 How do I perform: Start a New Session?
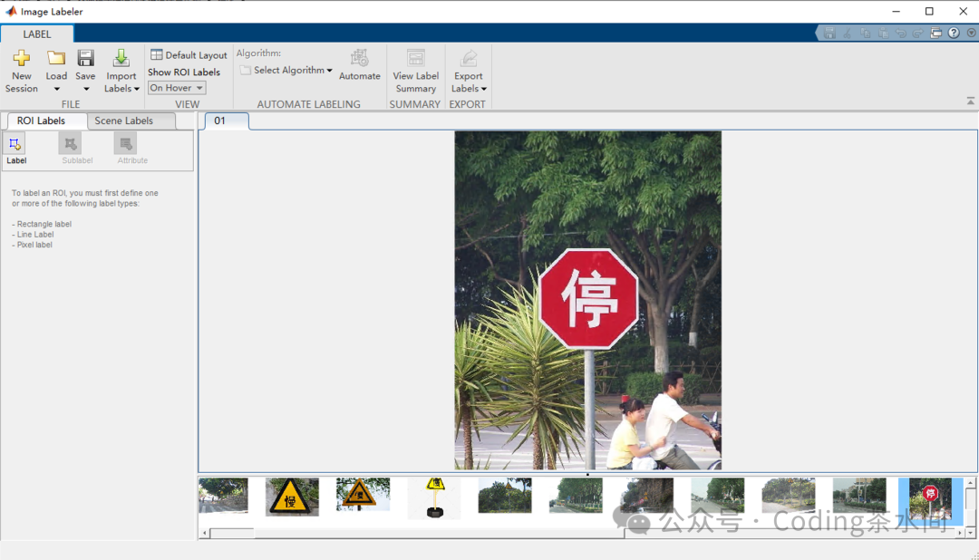(x=21, y=72)
